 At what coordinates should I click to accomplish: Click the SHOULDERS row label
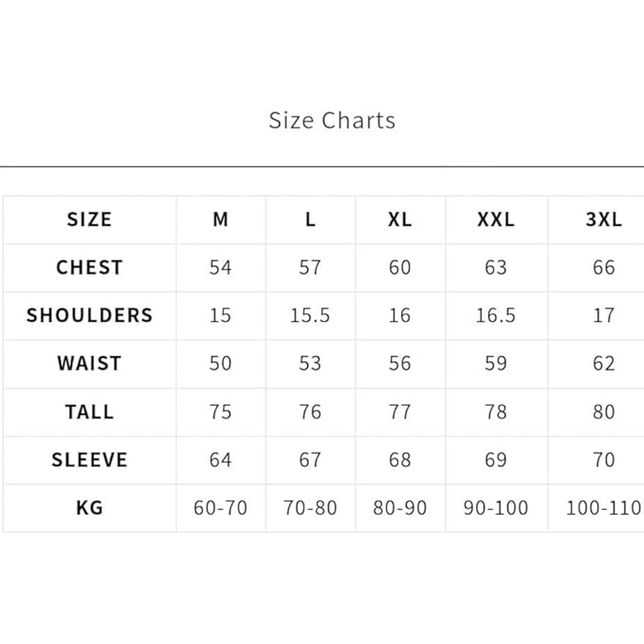(x=89, y=315)
